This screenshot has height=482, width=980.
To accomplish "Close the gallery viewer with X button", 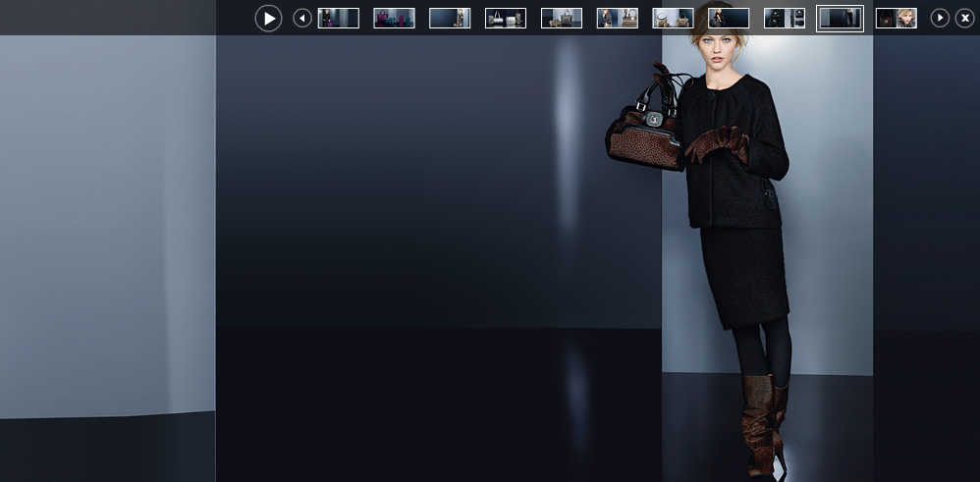I will click(965, 18).
